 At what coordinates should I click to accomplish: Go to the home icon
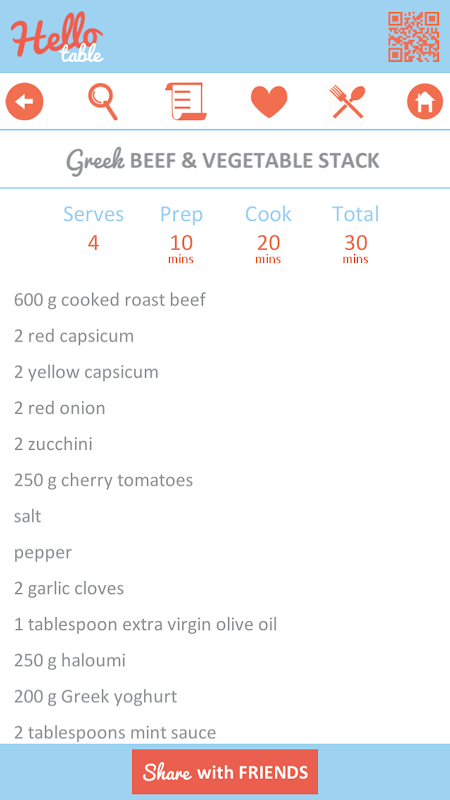(425, 102)
